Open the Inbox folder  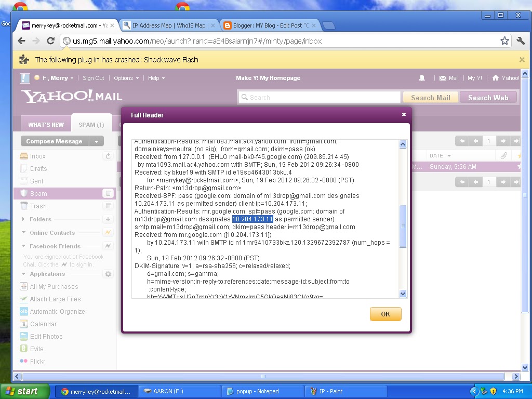[37, 156]
